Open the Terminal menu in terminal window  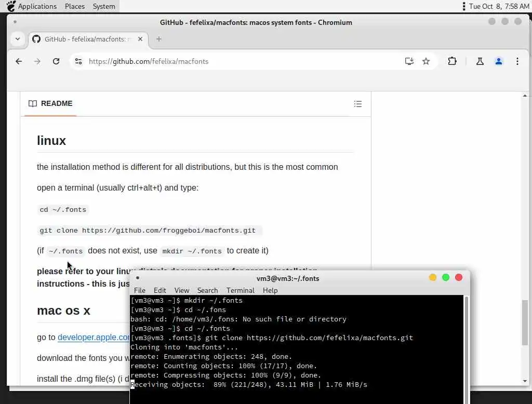pos(240,290)
